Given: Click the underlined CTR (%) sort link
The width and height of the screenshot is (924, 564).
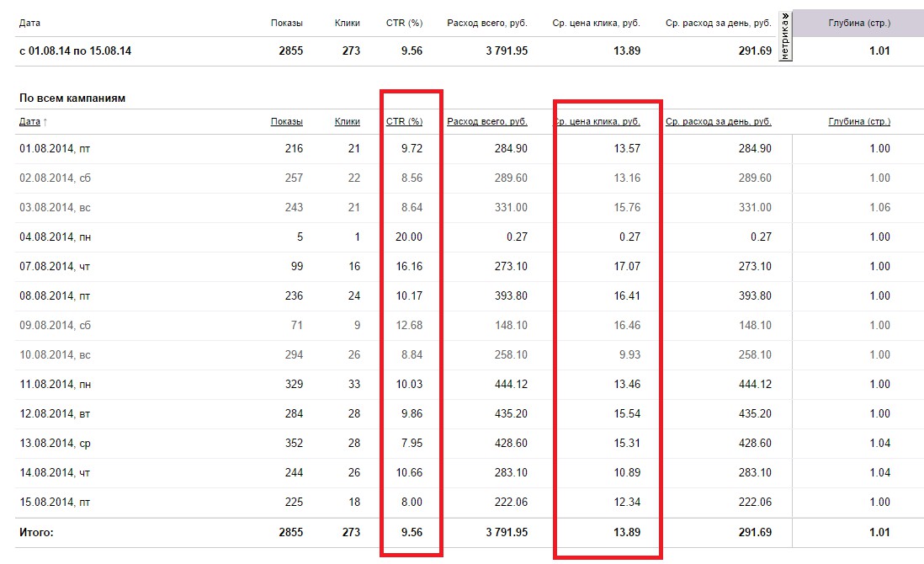Looking at the screenshot, I should pyautogui.click(x=404, y=122).
